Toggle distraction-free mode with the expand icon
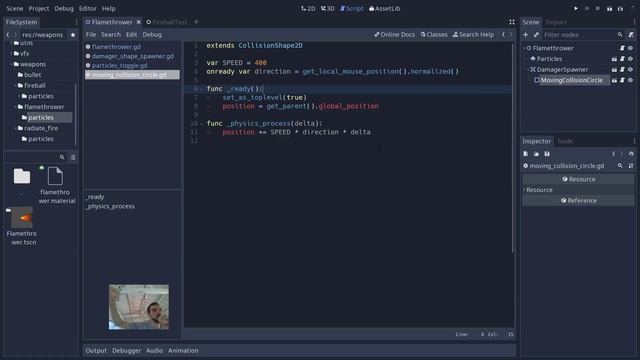Screen dimensions: 640x360 pyautogui.click(x=511, y=22)
